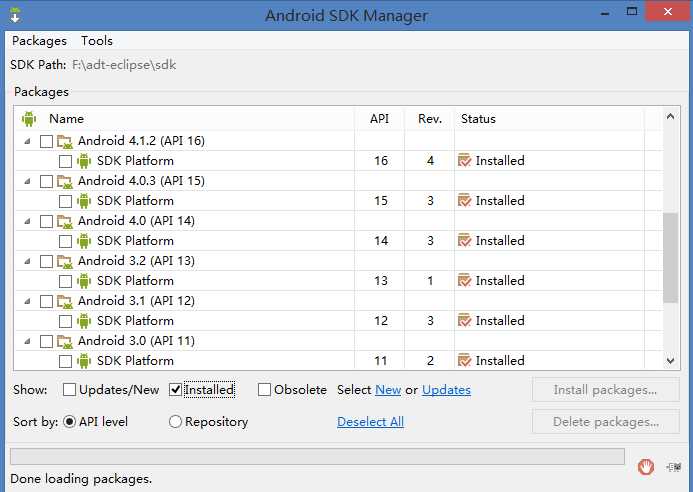Collapse the Android 4.1.2 (API 16) tree node

[27, 141]
